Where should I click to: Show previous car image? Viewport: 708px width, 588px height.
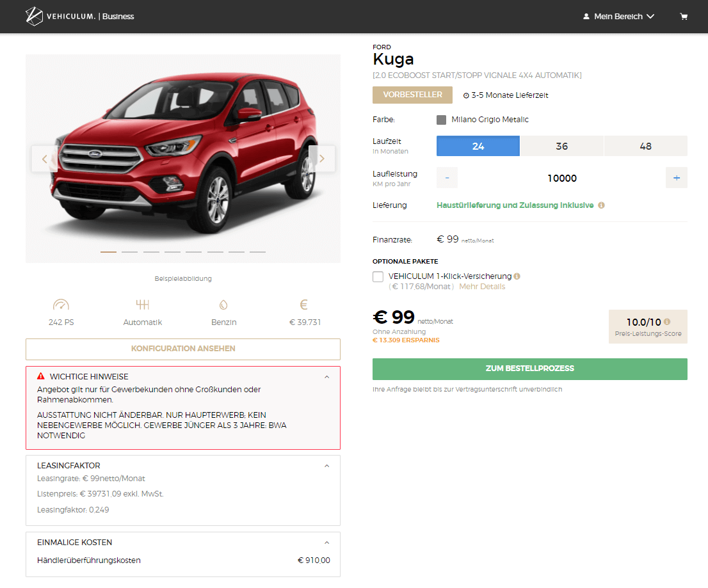(x=44, y=159)
